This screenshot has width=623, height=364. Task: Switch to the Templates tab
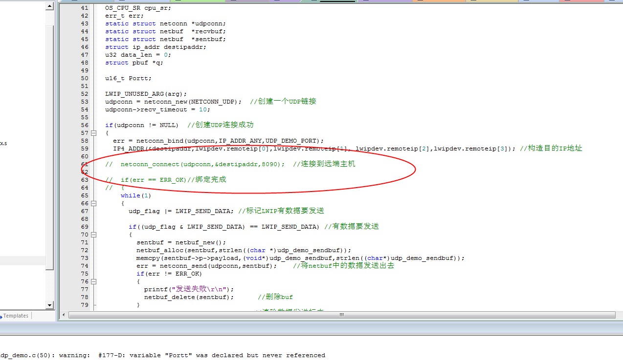pyautogui.click(x=16, y=316)
